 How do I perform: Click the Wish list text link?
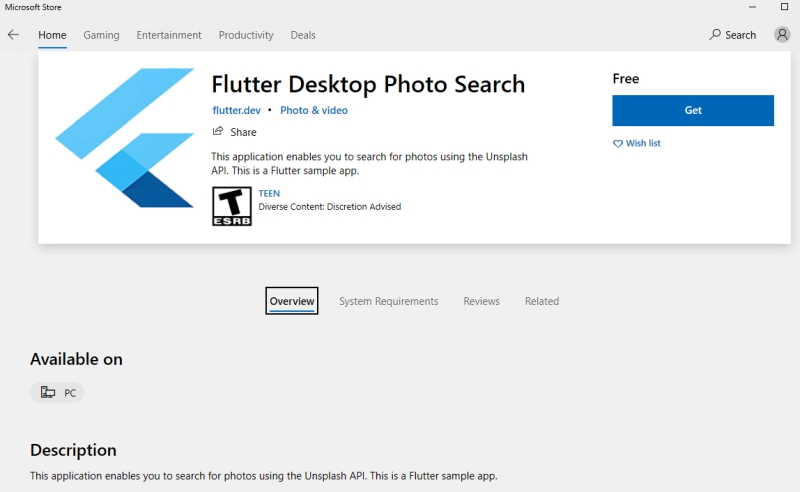point(643,143)
